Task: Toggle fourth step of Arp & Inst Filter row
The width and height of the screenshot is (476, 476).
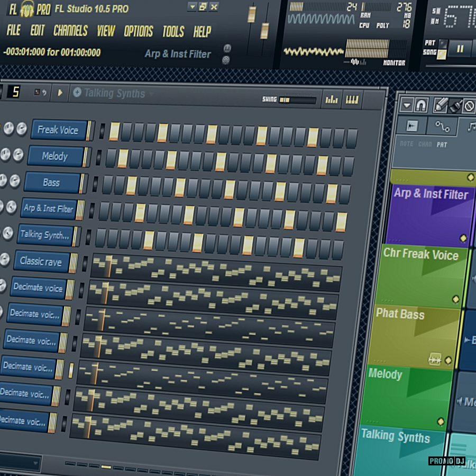Action: 140,213
